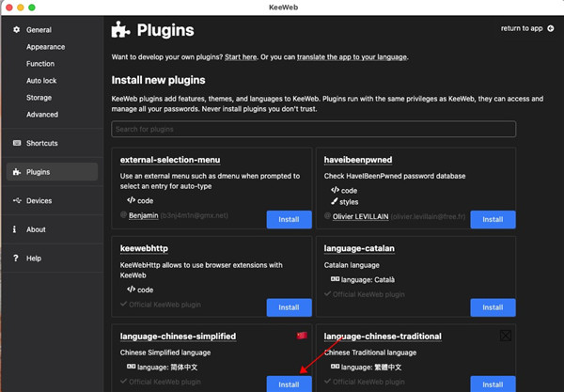
Task: Click the About info icon
Action: click(16, 229)
